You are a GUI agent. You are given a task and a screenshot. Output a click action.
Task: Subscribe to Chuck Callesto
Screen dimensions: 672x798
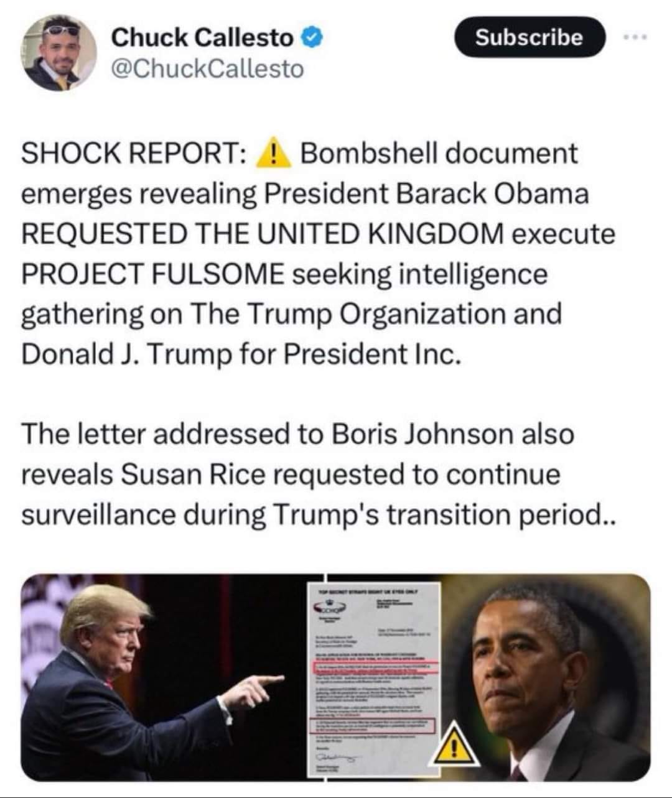click(x=530, y=37)
